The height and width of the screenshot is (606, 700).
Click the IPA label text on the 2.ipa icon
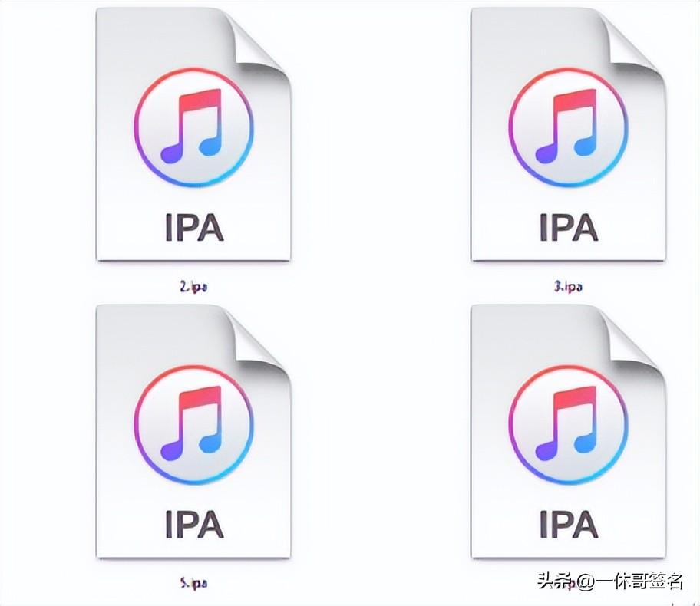[196, 227]
